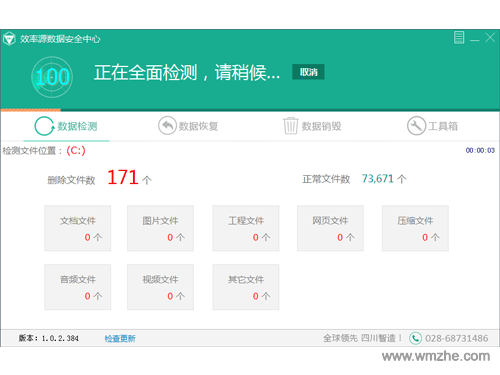Click the phone number 028-68731486
This screenshot has height=375, width=500.
(456, 338)
